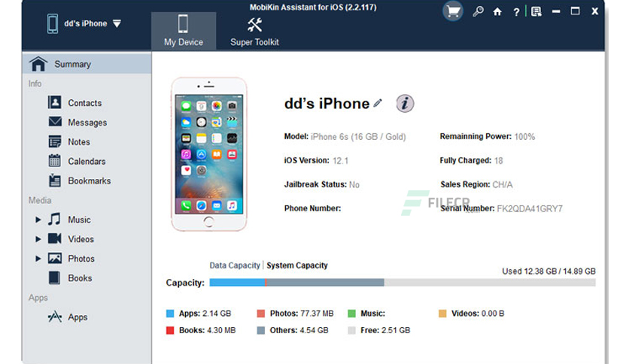Click the Music note icon

tap(54, 219)
